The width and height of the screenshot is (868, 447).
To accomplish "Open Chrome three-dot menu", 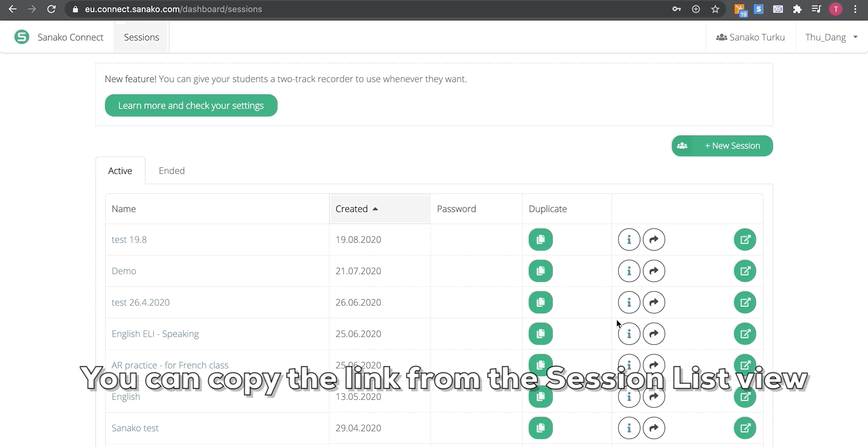I will tap(855, 9).
